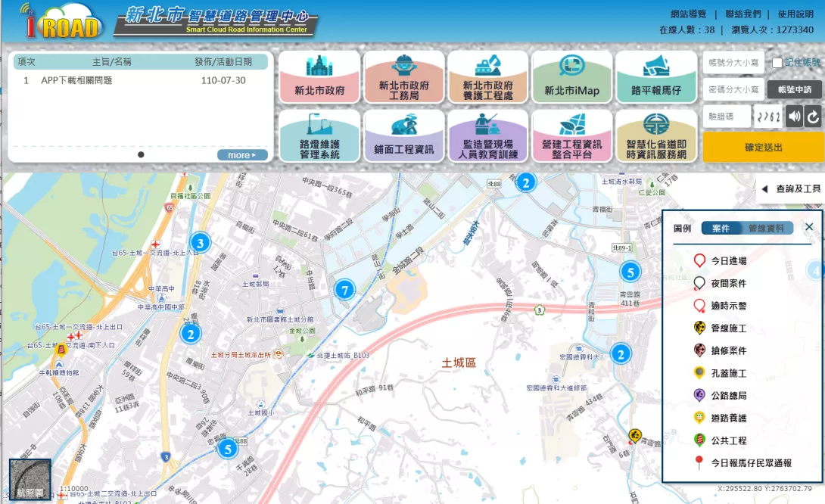Open 使用說明 in the top menu
The image size is (825, 504).
pyautogui.click(x=795, y=14)
